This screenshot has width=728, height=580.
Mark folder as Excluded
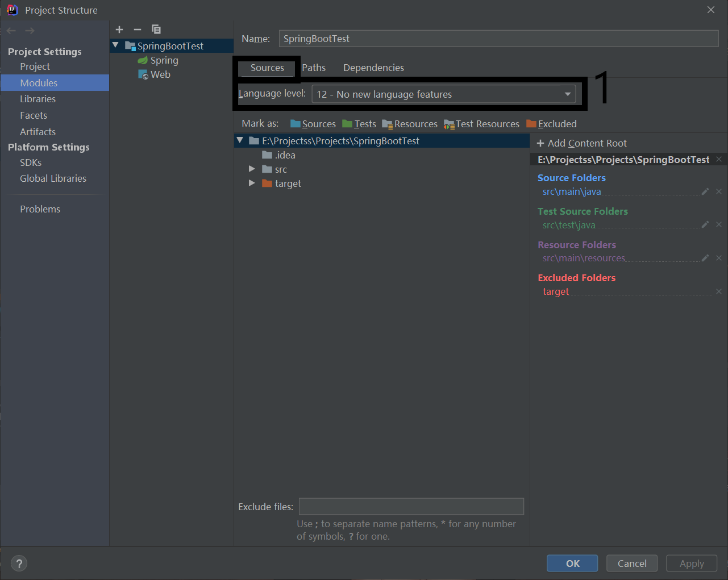(x=551, y=124)
